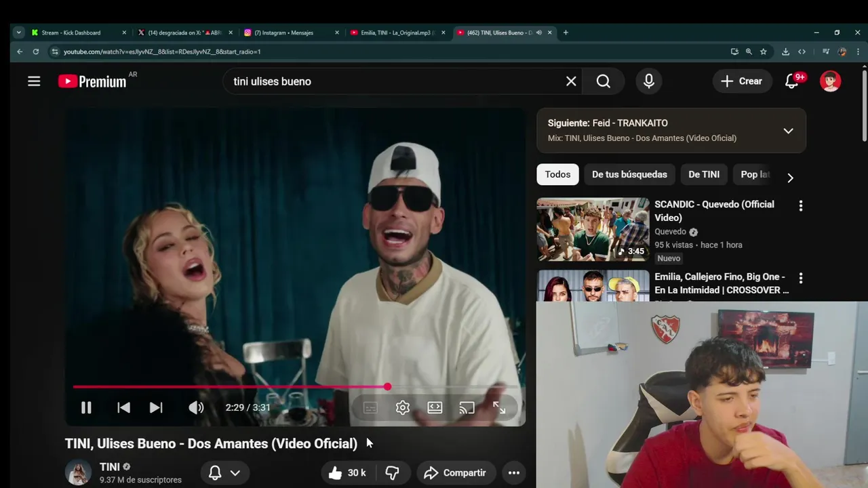Open the Chrome profile avatar
The height and width of the screenshot is (488, 868).
[842, 52]
